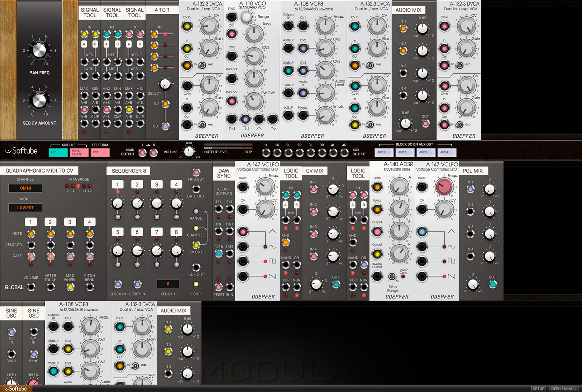Switch to ADD module mode
Image resolution: width=582 pixels, height=392 pixels.
[58, 153]
